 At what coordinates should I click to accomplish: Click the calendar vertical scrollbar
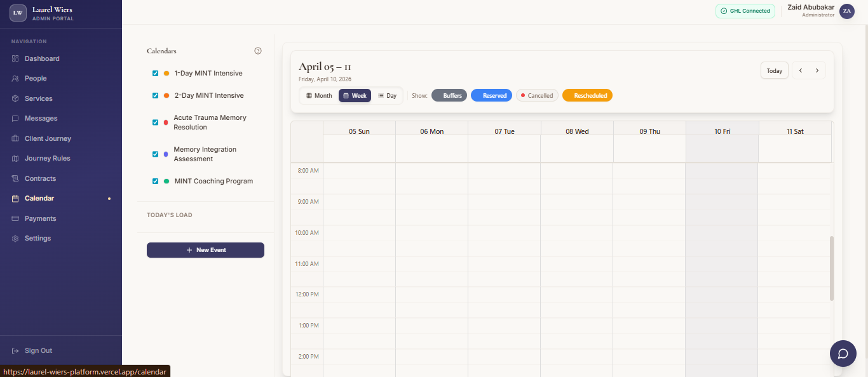pos(831,268)
